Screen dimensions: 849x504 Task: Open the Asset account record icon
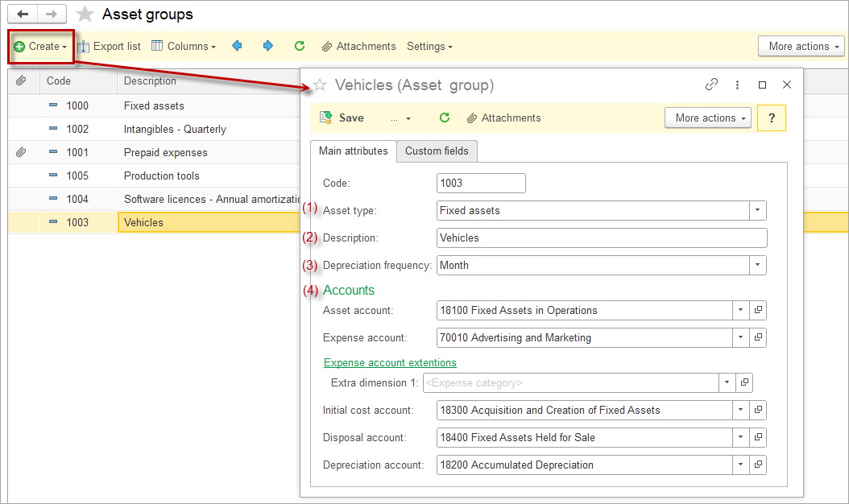pos(758,310)
